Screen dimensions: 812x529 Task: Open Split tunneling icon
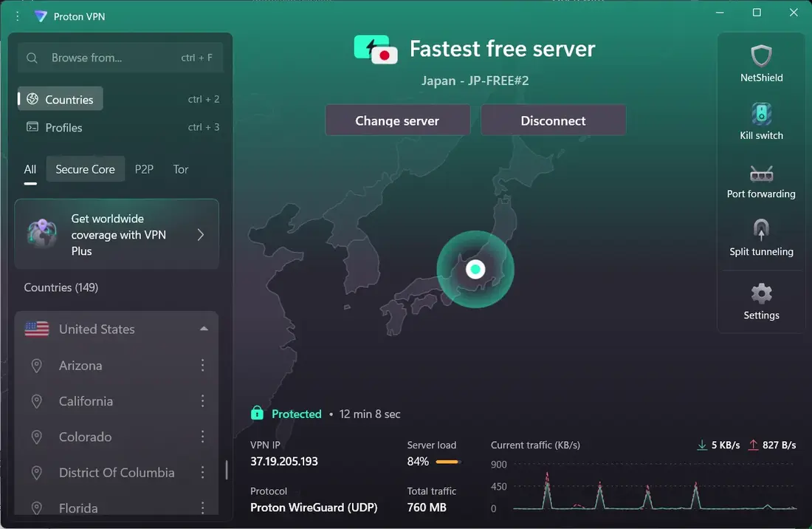tap(761, 230)
